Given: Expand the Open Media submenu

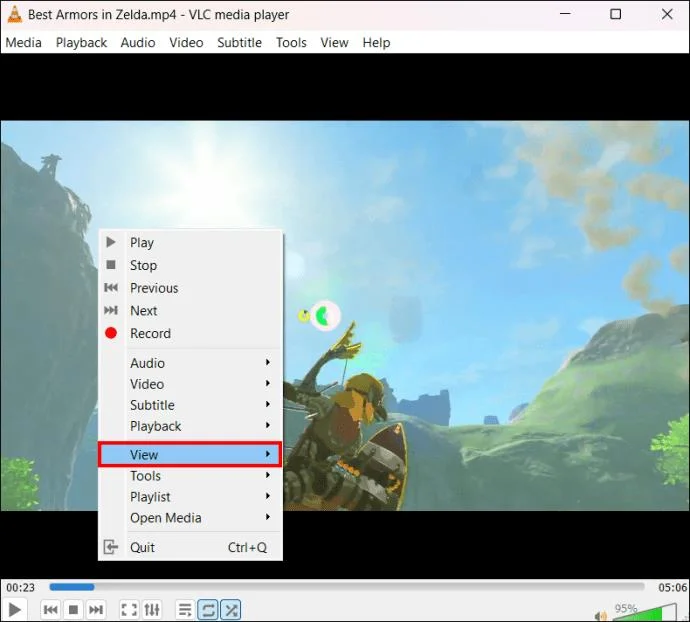Looking at the screenshot, I should coord(190,518).
